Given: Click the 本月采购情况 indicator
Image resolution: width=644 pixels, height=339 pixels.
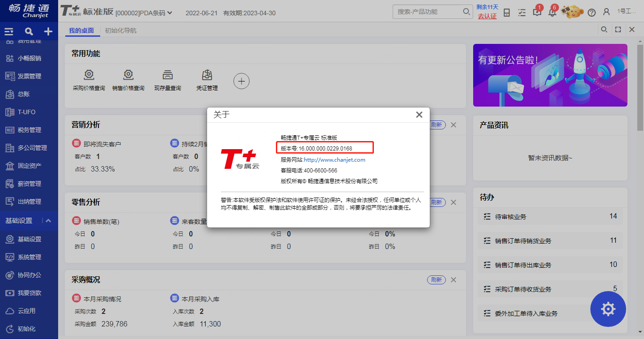Looking at the screenshot, I should pyautogui.click(x=97, y=299).
